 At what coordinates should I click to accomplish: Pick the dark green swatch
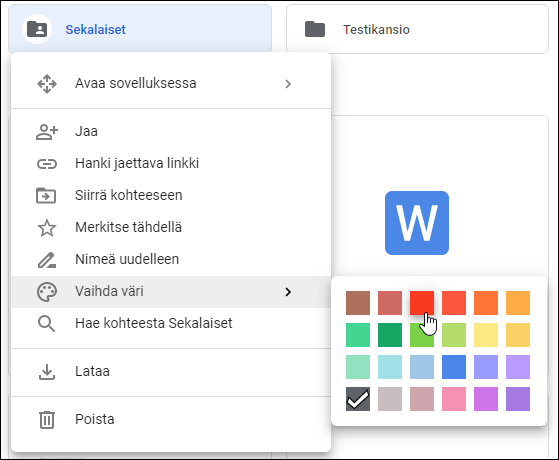[x=390, y=335]
